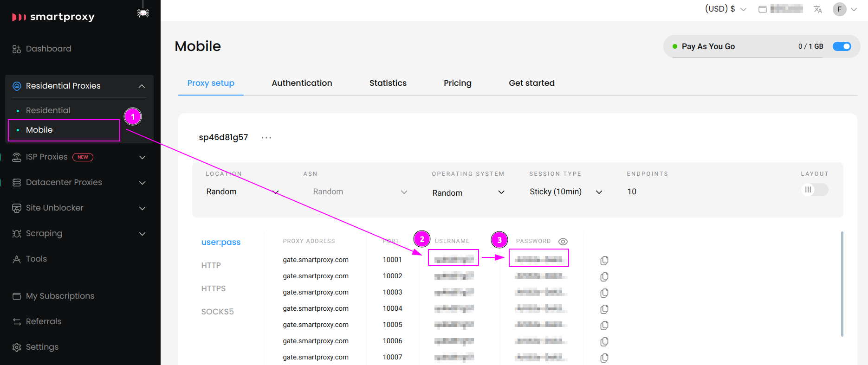Open Settings page
Screen dimensions: 868x365
point(42,347)
